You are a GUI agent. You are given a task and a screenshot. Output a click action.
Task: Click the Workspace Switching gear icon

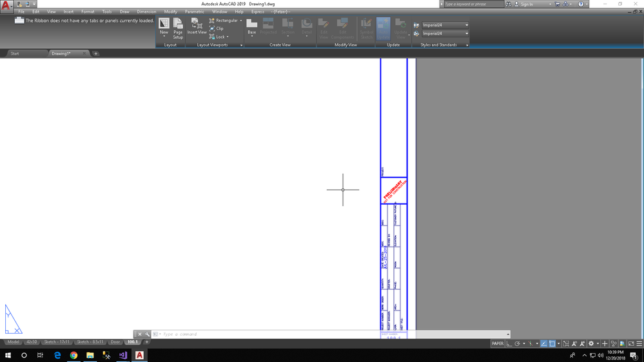click(x=591, y=343)
